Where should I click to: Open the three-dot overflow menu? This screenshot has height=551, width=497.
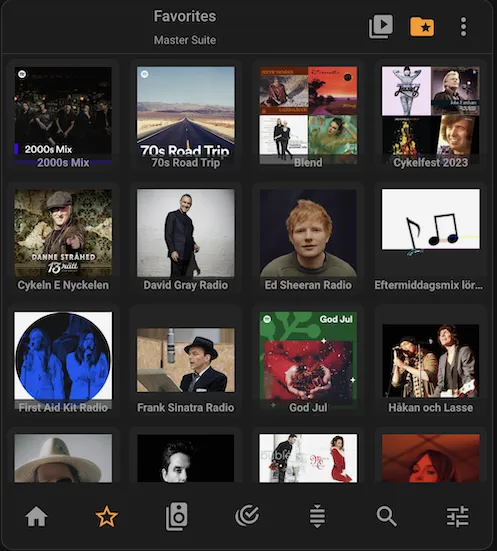coord(464,27)
